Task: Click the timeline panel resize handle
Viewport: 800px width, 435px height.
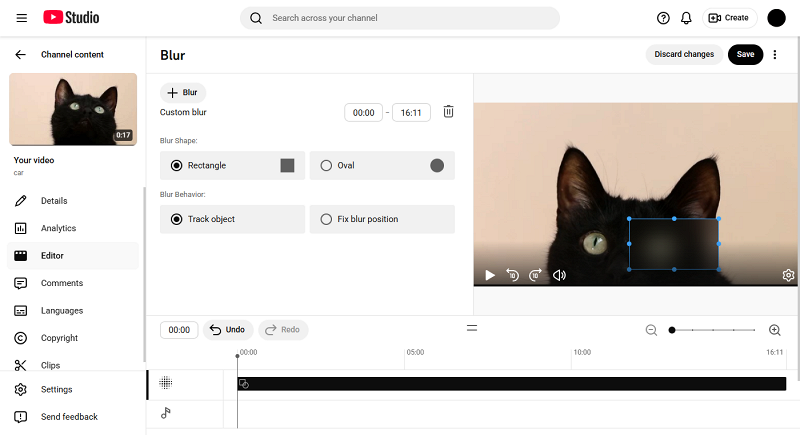Action: point(472,328)
